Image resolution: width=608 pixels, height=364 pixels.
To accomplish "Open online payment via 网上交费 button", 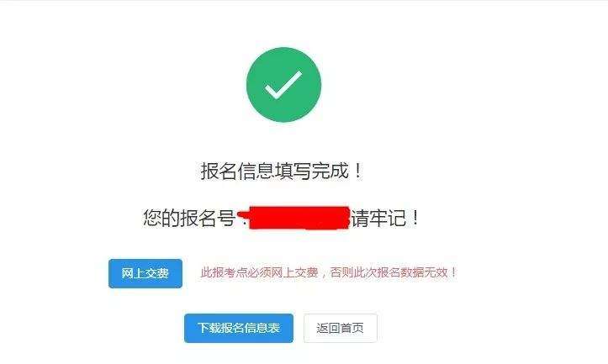I will [145, 274].
